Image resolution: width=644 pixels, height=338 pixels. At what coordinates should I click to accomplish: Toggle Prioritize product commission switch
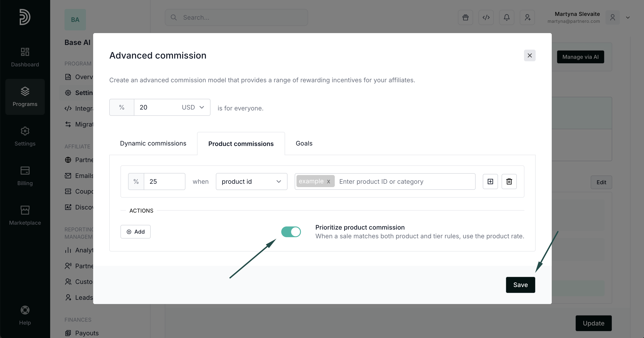(291, 232)
